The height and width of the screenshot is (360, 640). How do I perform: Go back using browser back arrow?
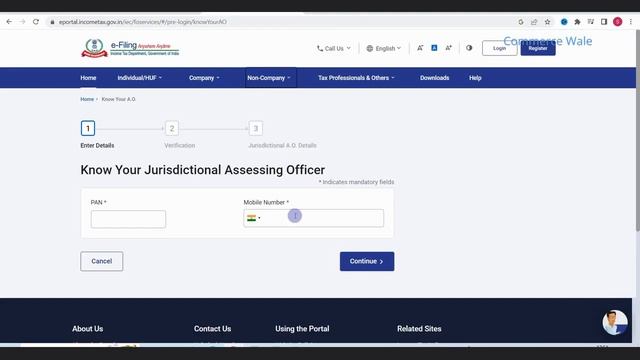9,22
